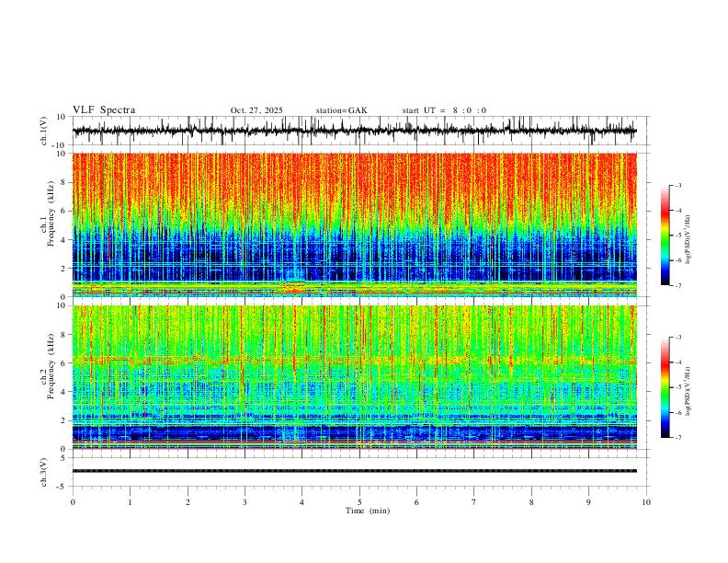Click the ch.1(V) waveform axis label
The width and height of the screenshot is (728, 563).
(44, 131)
